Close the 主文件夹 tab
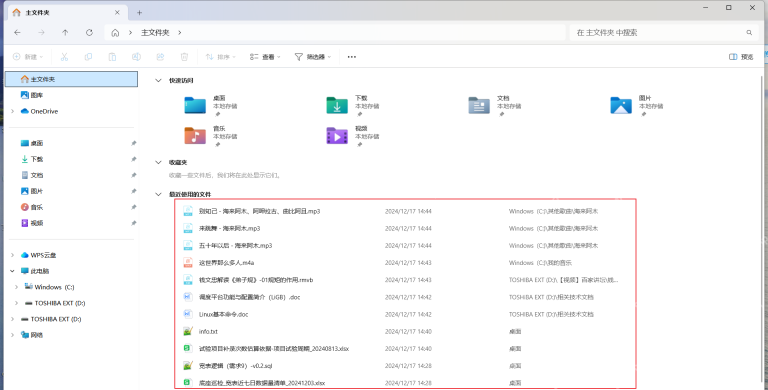This screenshot has width=768, height=390. [x=117, y=13]
